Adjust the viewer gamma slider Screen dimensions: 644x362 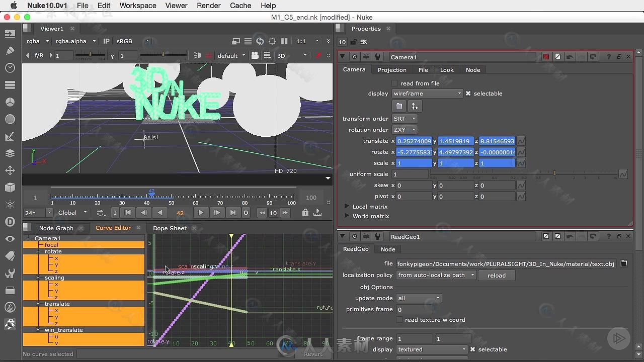162,55
